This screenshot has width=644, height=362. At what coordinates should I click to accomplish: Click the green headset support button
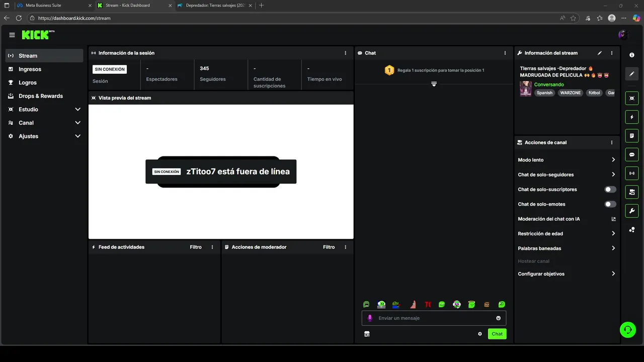(627, 330)
